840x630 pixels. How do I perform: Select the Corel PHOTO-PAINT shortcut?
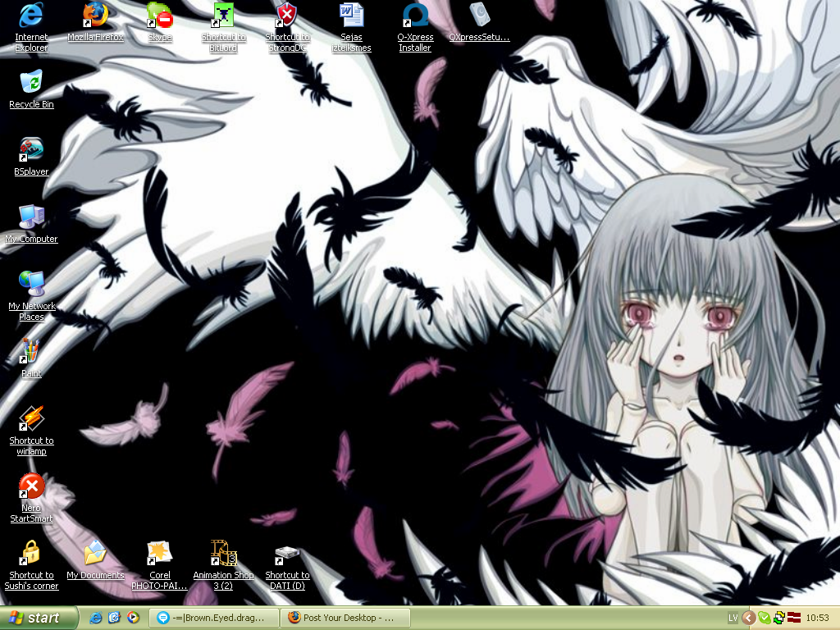[x=160, y=564]
